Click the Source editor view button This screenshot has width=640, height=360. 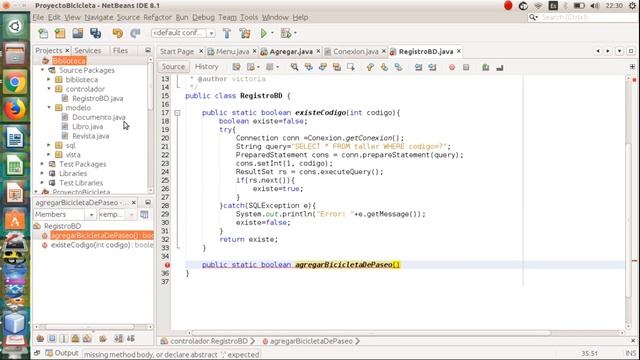point(173,67)
